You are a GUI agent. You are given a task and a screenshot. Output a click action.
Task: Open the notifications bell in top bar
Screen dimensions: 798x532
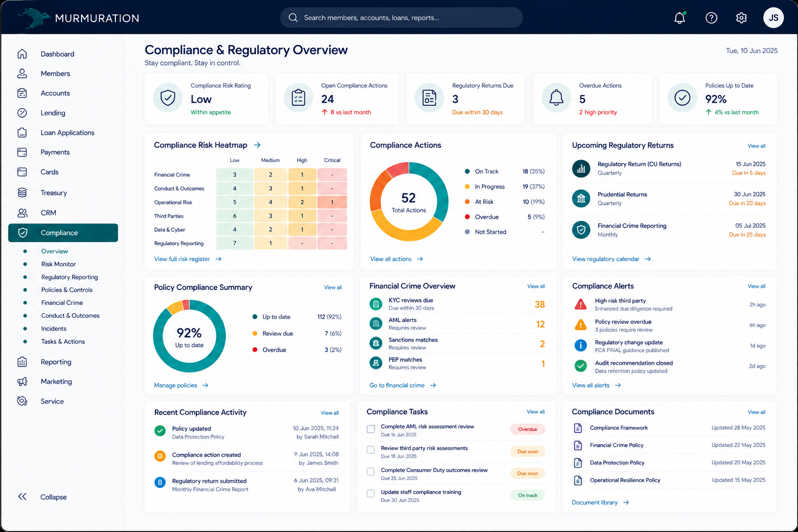click(680, 18)
